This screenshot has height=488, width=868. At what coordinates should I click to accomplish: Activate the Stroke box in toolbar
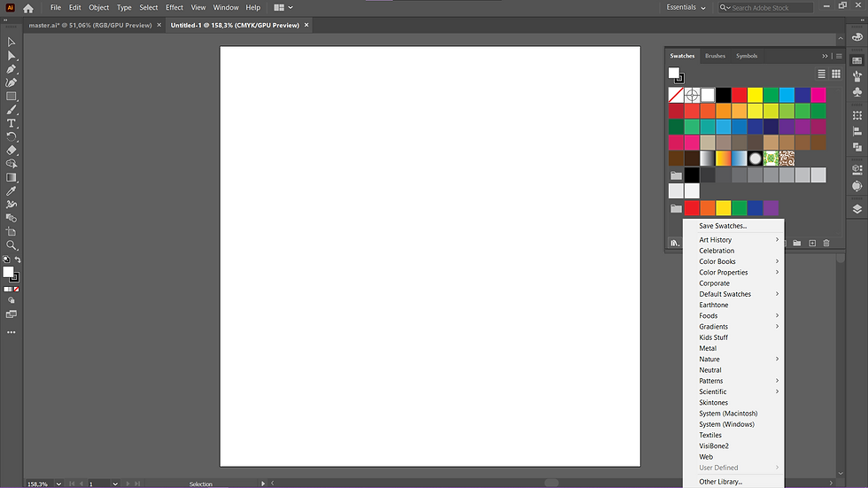tap(16, 278)
